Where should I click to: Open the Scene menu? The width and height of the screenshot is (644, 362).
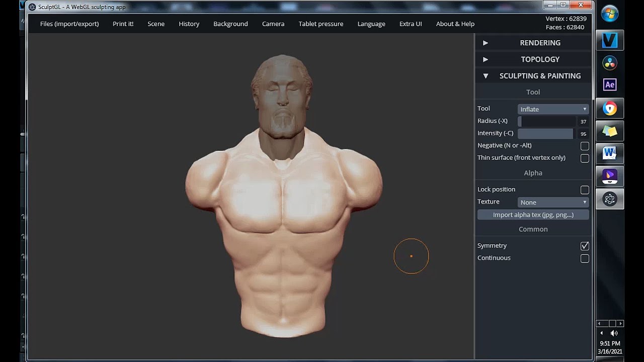(x=156, y=24)
